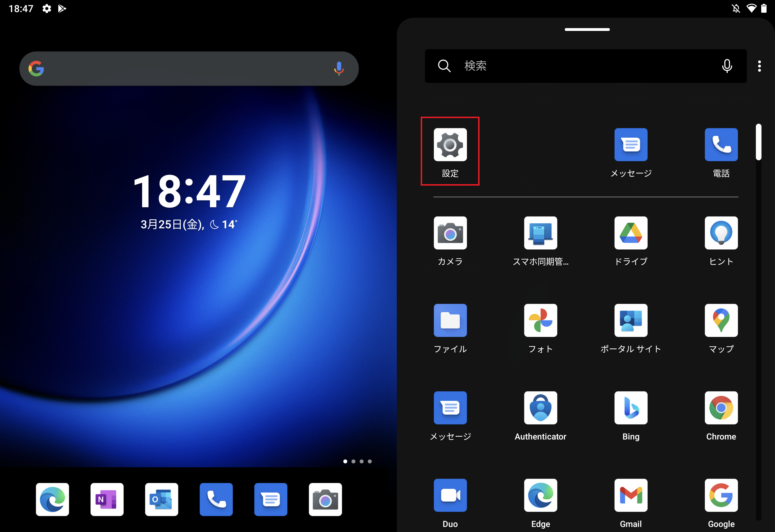This screenshot has height=532, width=775.
Task: Launch the Chrome browser
Action: point(721,408)
